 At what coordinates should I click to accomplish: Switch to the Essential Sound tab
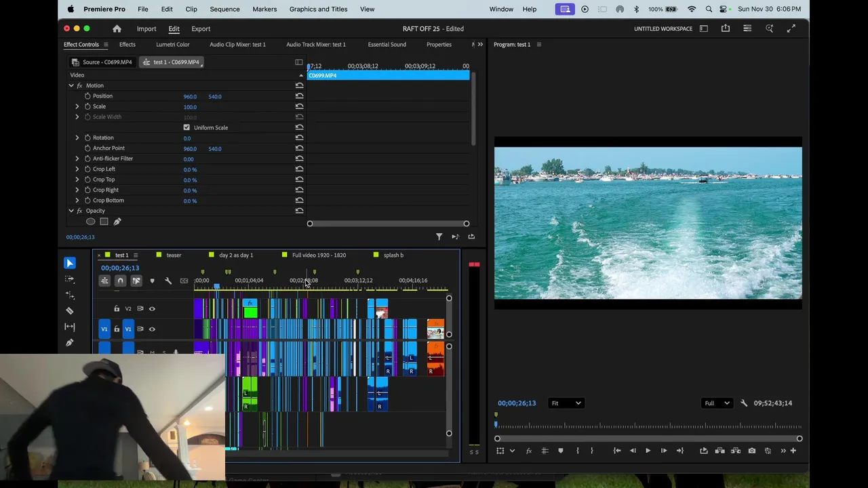[x=387, y=45]
